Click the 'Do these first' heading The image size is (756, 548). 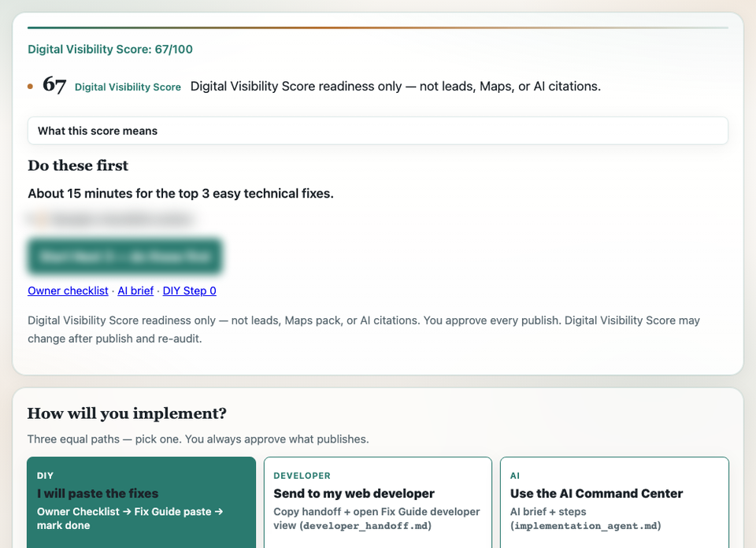78,165
